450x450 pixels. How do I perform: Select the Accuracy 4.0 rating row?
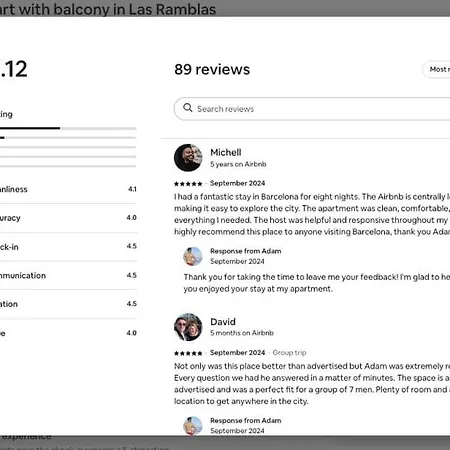coord(68,218)
